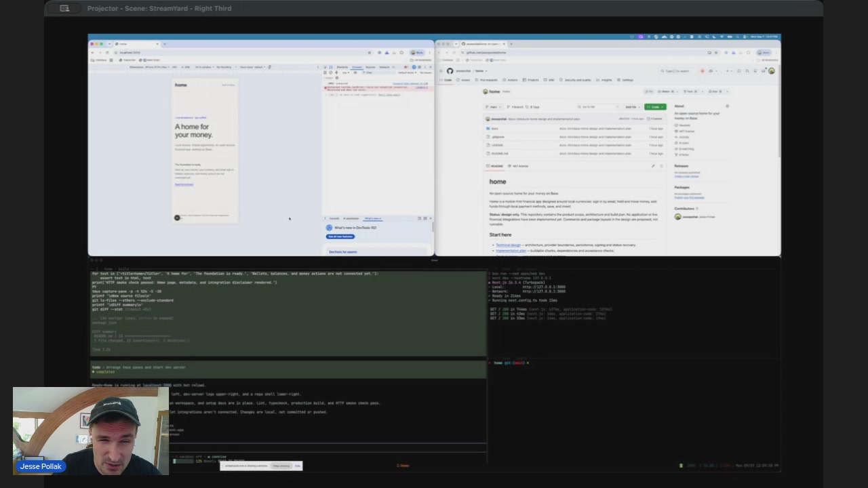868x488 pixels.
Task: Expand the console Default levels dropdown
Action: pyautogui.click(x=408, y=73)
